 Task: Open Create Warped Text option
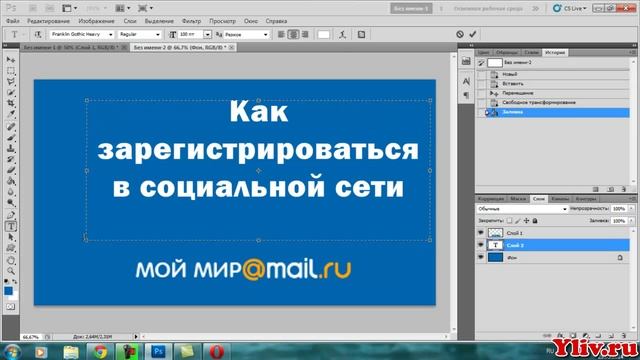click(342, 35)
